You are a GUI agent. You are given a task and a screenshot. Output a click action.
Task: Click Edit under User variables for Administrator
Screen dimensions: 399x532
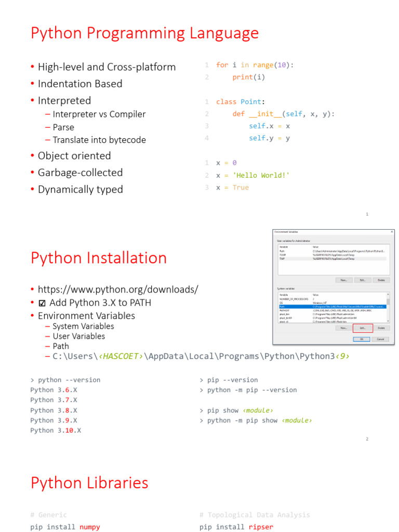point(363,280)
